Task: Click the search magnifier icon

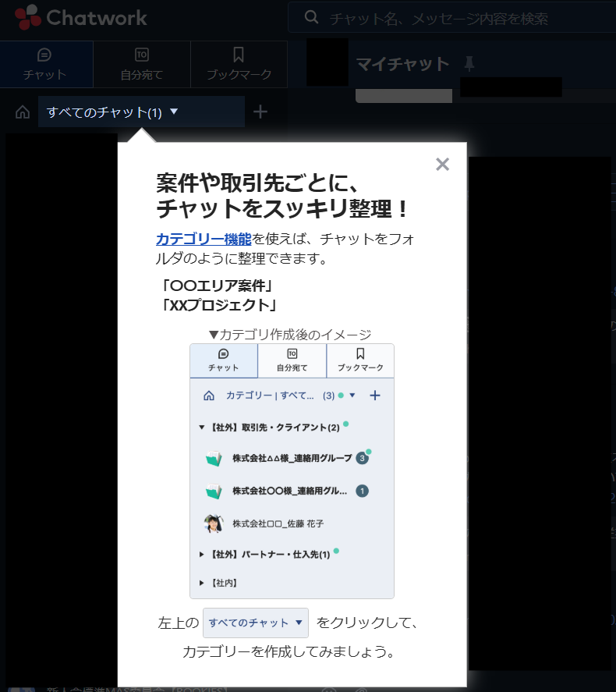Action: (x=311, y=17)
